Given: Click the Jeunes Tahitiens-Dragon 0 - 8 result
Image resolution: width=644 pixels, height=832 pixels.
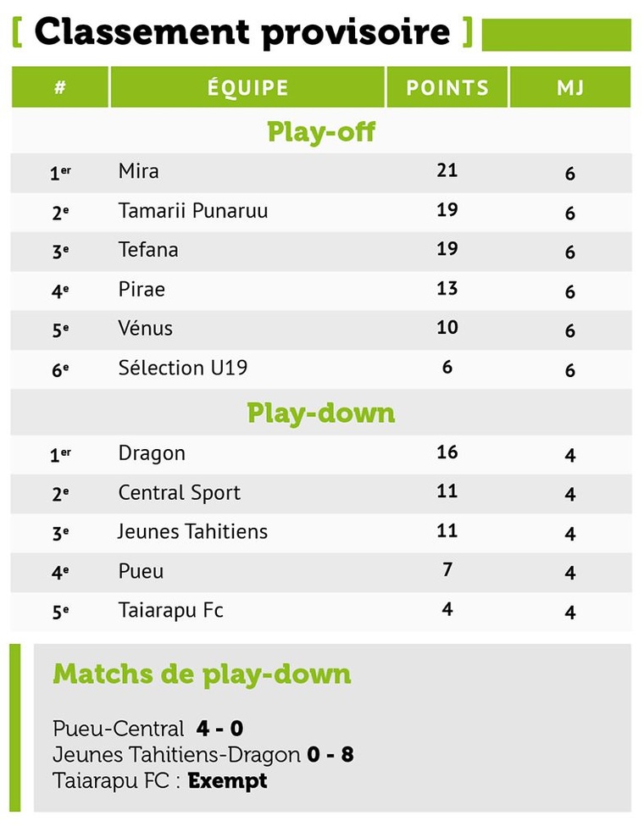Looking at the screenshot, I should [x=203, y=754].
